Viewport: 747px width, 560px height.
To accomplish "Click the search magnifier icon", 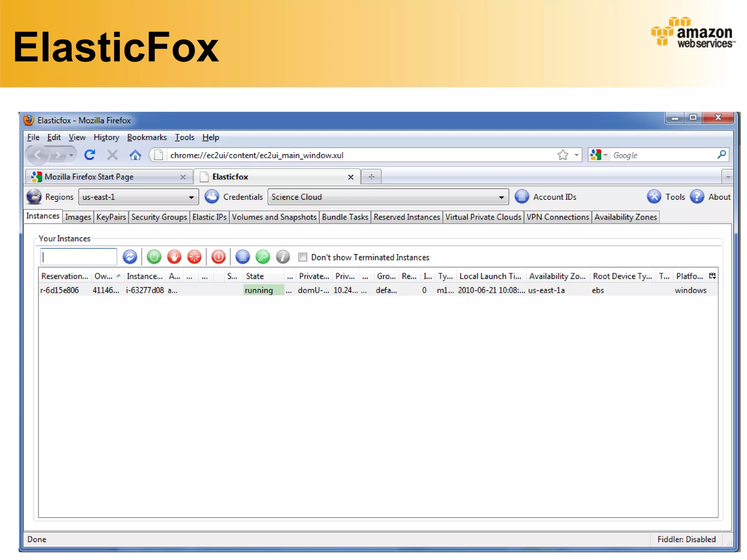I will [x=721, y=155].
